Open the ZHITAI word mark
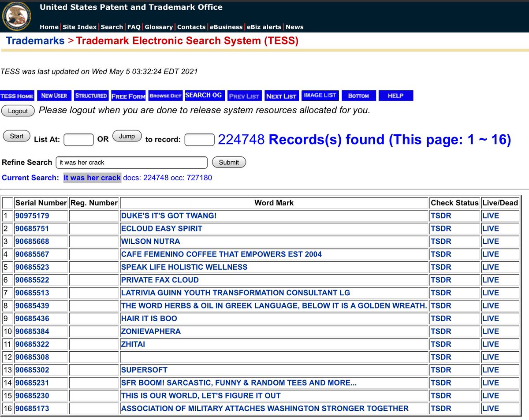Screen dimensions: 529x420 point(133,343)
